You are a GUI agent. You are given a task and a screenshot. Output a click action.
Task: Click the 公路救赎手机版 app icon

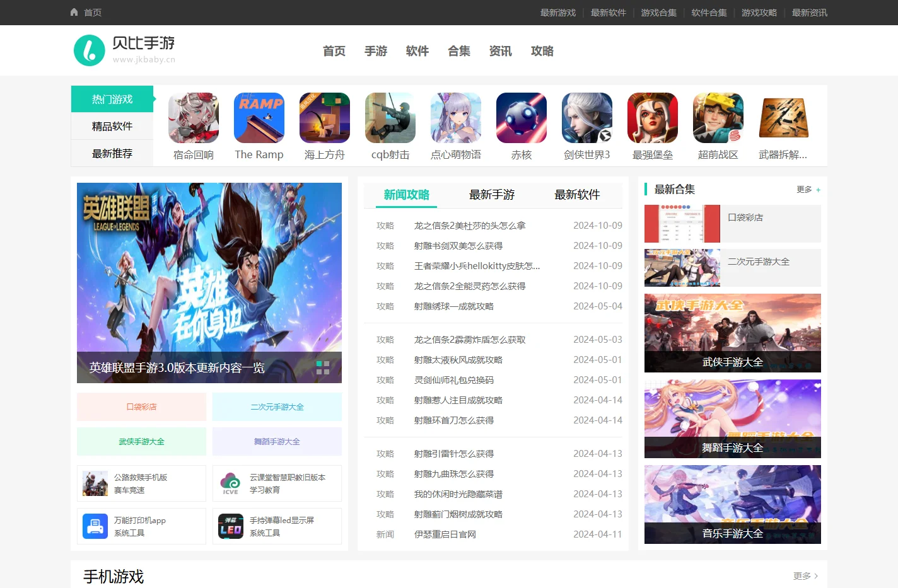point(95,483)
